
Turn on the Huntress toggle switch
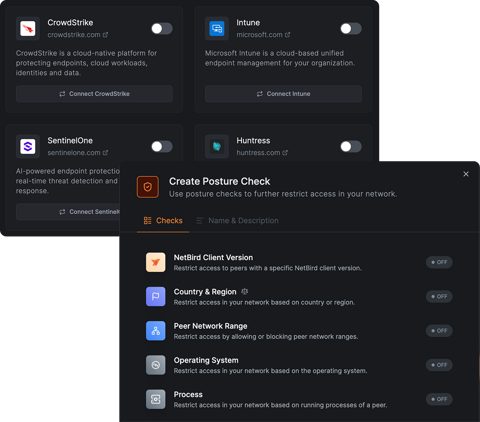tap(351, 146)
